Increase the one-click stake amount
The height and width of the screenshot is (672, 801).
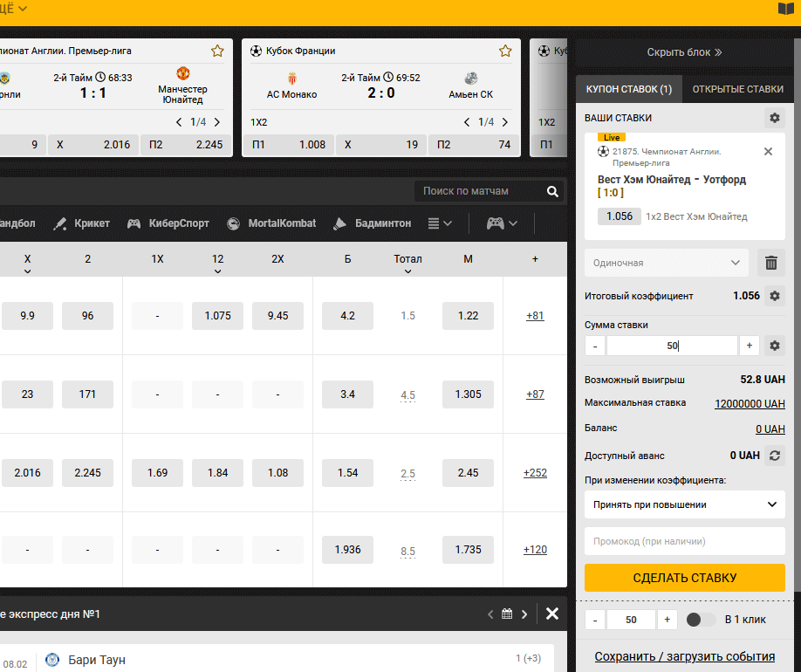coord(667,620)
